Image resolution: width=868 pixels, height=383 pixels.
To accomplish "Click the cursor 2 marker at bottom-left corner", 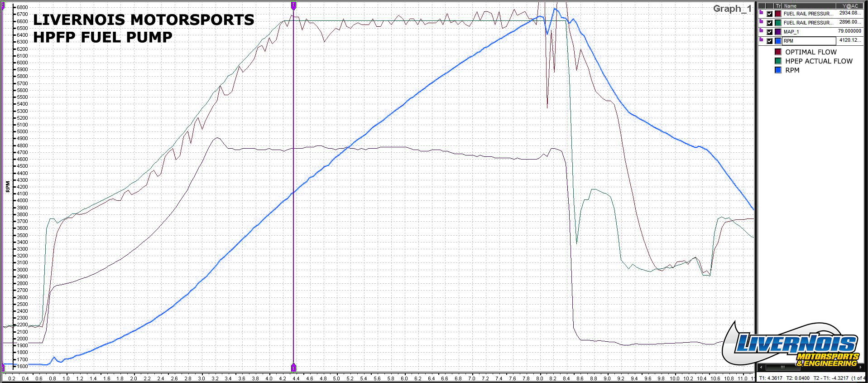I will click(x=2, y=367).
